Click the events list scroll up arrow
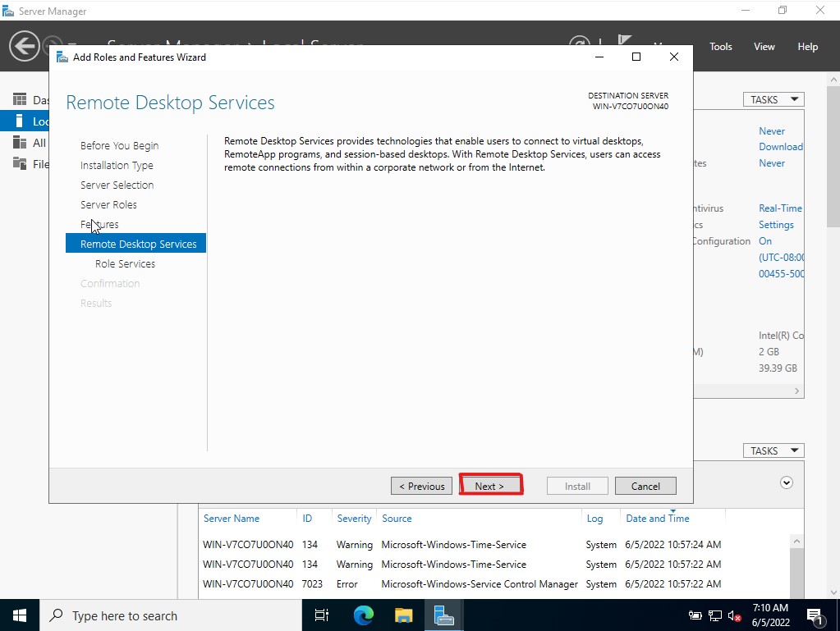 pos(796,541)
